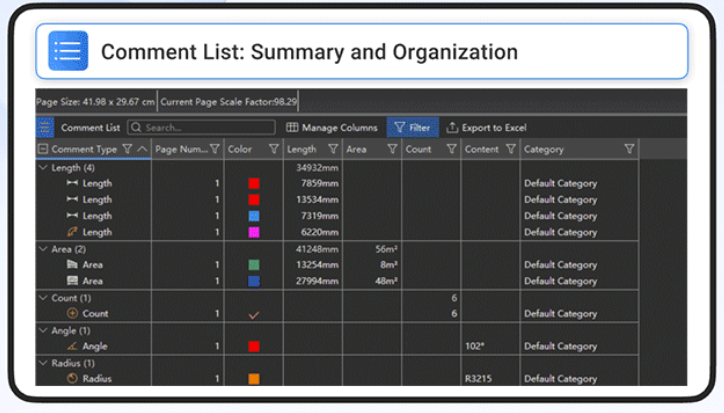Collapse the Area (2) group
The width and height of the screenshot is (724, 413).
click(x=43, y=249)
